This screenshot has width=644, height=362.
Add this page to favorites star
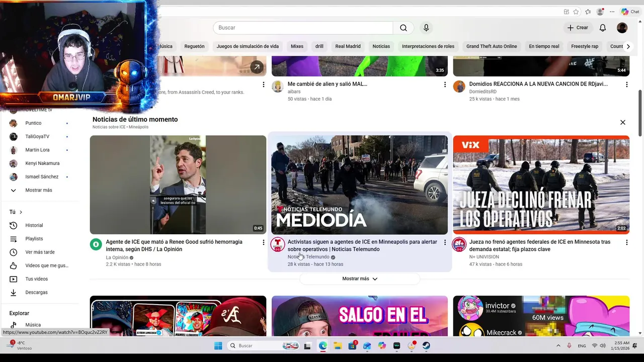click(x=576, y=12)
